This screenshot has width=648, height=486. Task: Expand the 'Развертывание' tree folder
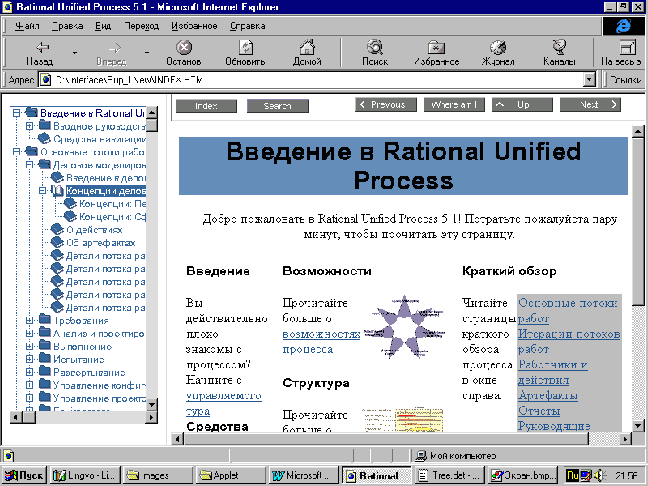pyautogui.click(x=29, y=372)
